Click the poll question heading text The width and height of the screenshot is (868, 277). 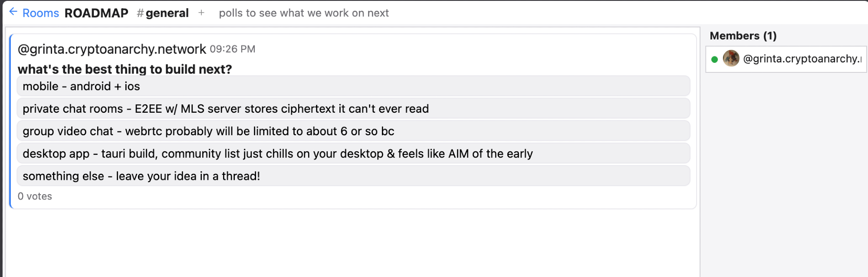click(125, 69)
